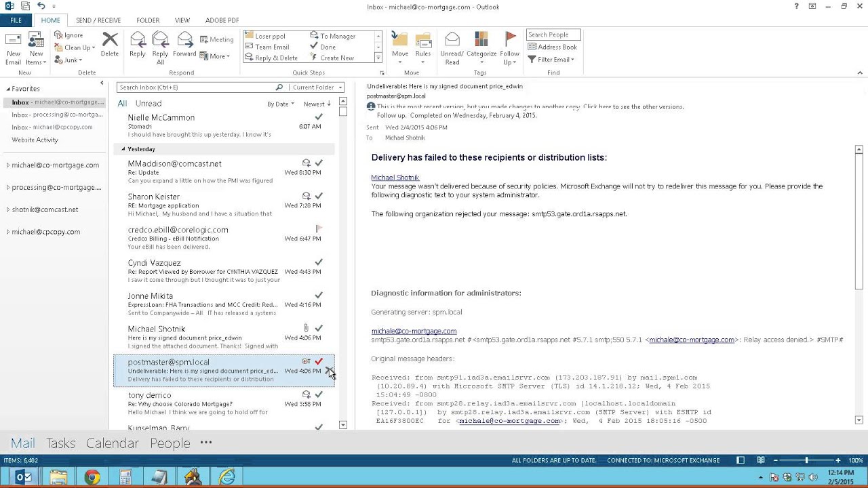This screenshot has width=868, height=488.
Task: Open the Rules menu
Action: [423, 48]
